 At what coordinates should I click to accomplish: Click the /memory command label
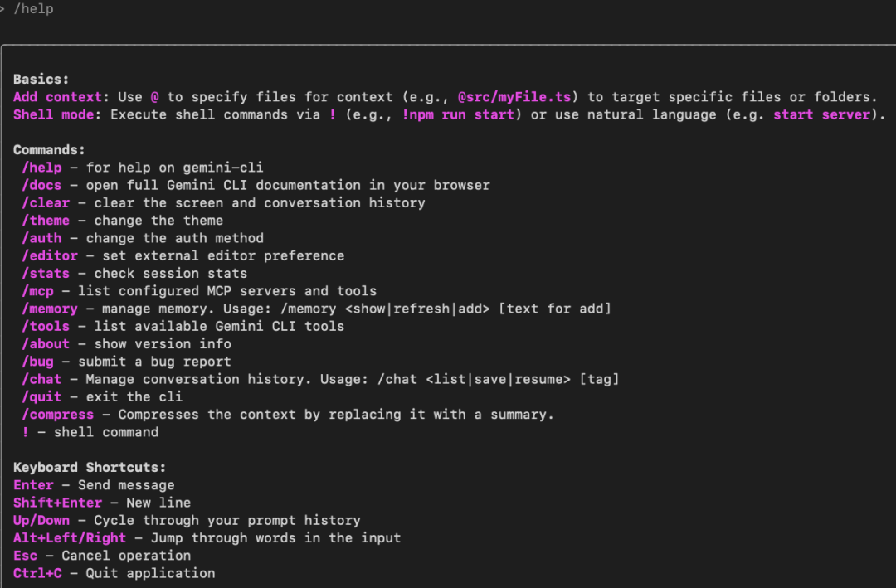(x=50, y=309)
